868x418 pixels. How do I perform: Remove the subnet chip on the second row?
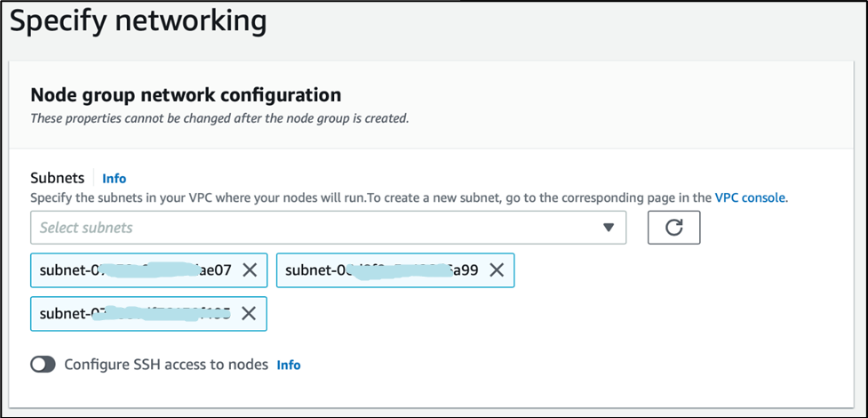(x=249, y=313)
